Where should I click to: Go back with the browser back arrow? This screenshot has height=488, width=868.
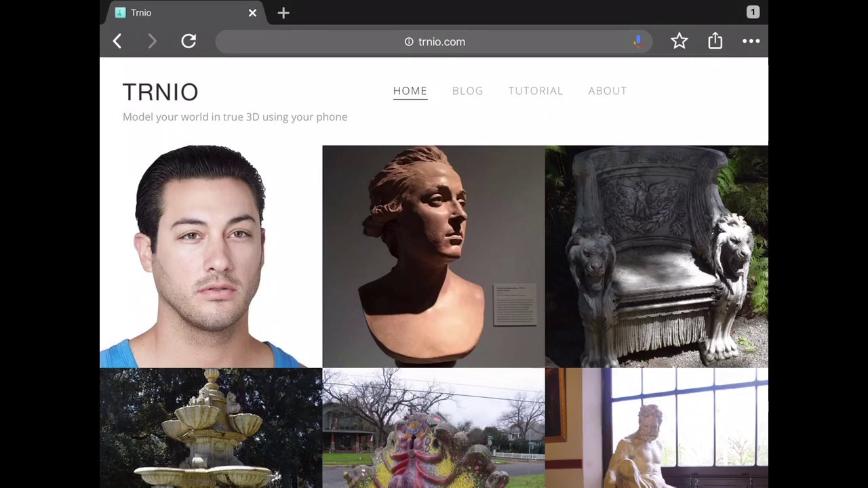117,41
